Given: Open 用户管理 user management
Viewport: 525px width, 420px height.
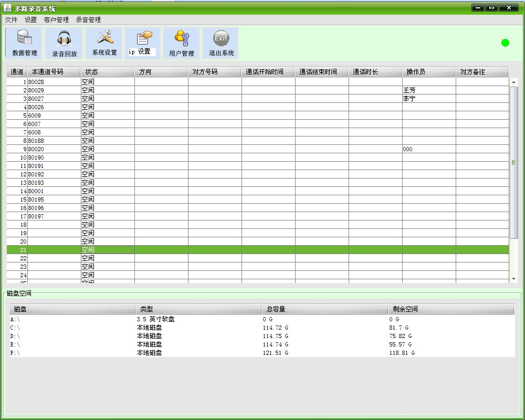Looking at the screenshot, I should click(181, 43).
